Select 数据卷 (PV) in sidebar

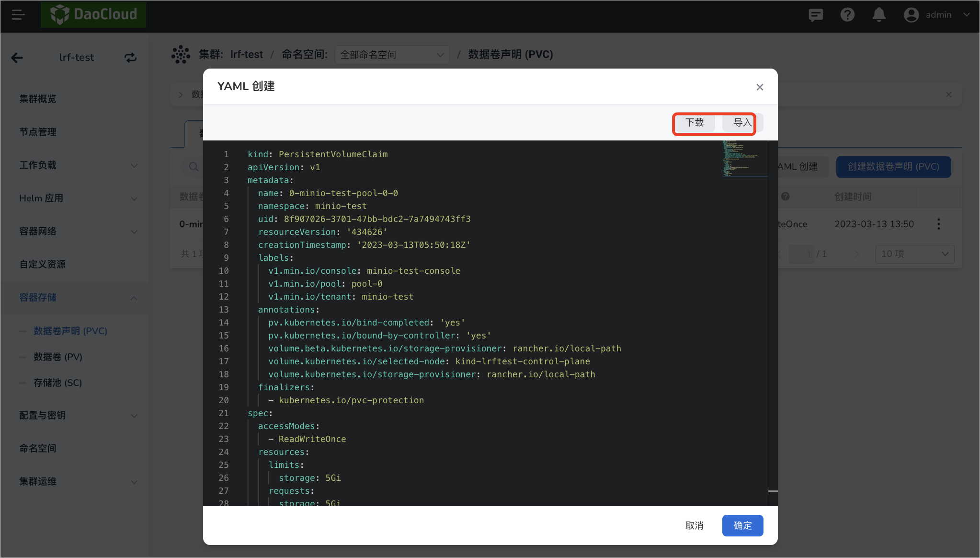58,357
